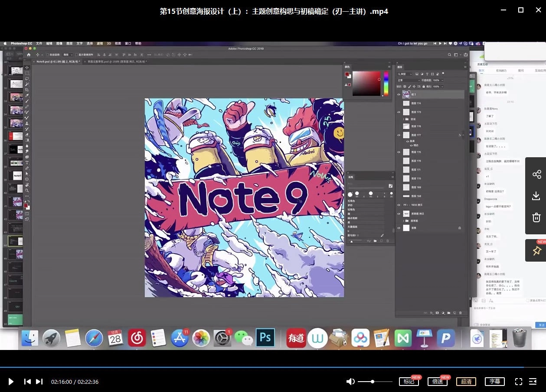This screenshot has height=392, width=546.
Task: Open the 超清 video quality selector
Action: pyautogui.click(x=466, y=382)
